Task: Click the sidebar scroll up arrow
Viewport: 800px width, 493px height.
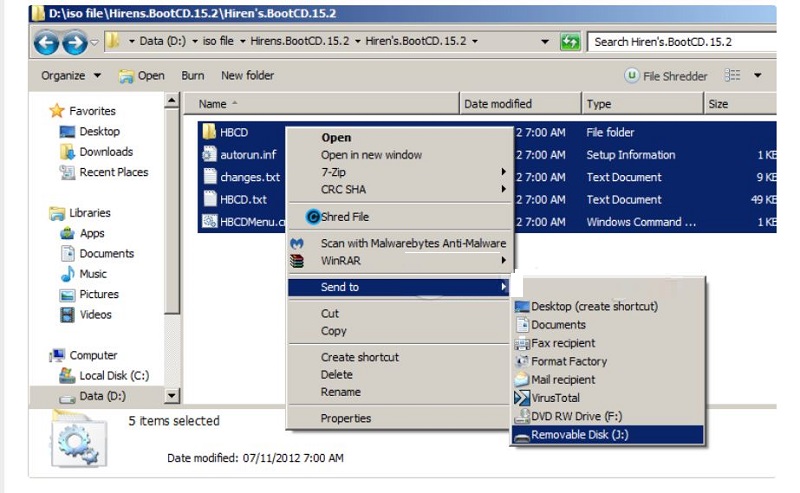Action: (x=172, y=101)
